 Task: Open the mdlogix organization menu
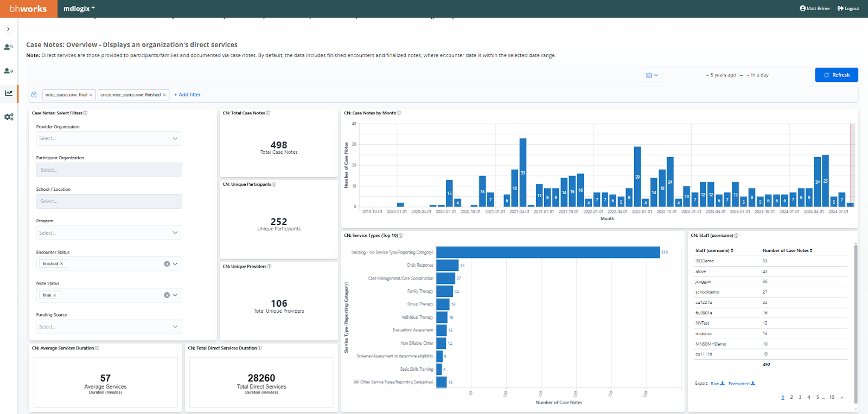[79, 9]
